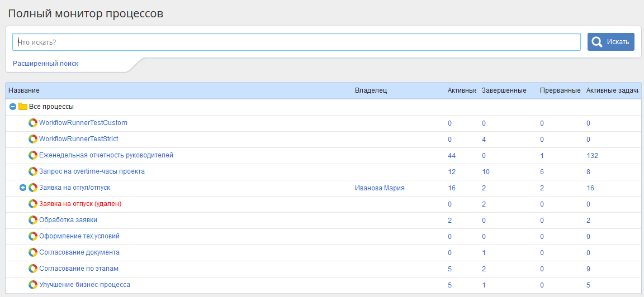Click icon next to Еженедельная отчетность руководителей
This screenshot has height=297, width=644.
pos(32,155)
